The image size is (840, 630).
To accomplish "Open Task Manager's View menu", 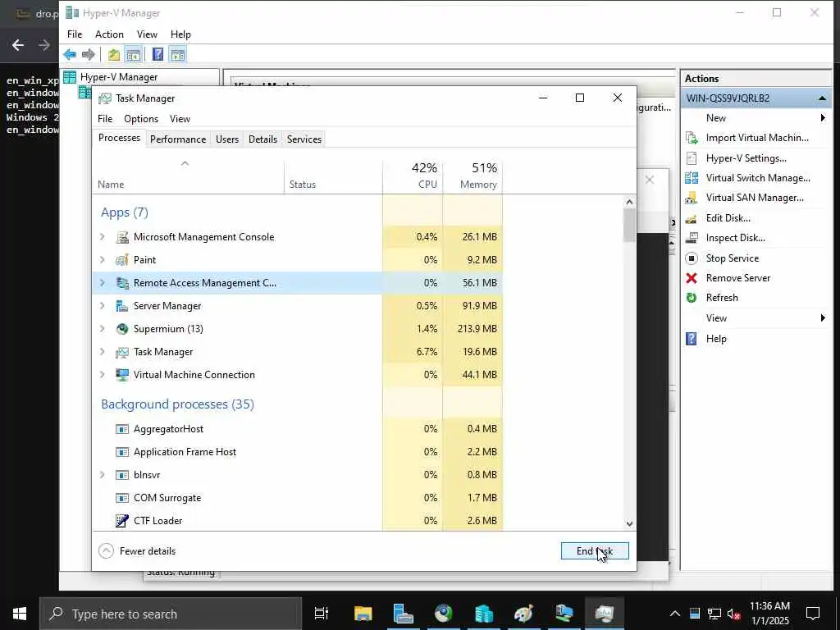I will coord(180,119).
